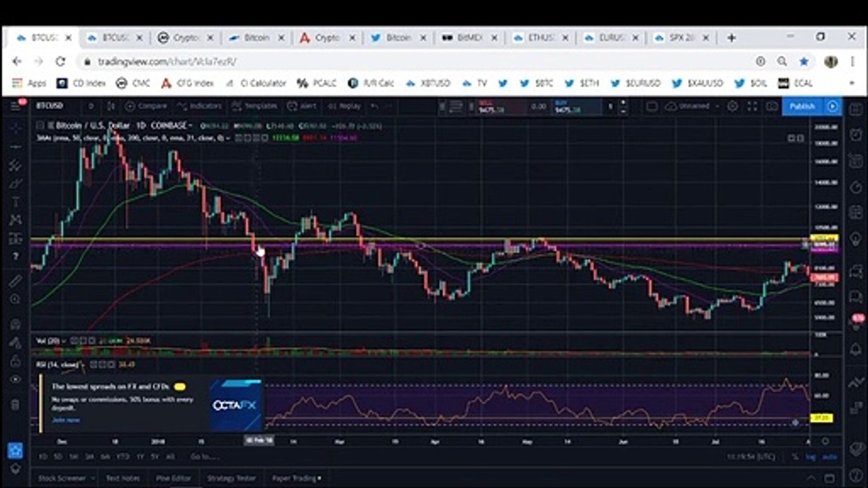Screen dimensions: 868x488
Task: Open the CI Calculator bookmark
Action: (256, 83)
